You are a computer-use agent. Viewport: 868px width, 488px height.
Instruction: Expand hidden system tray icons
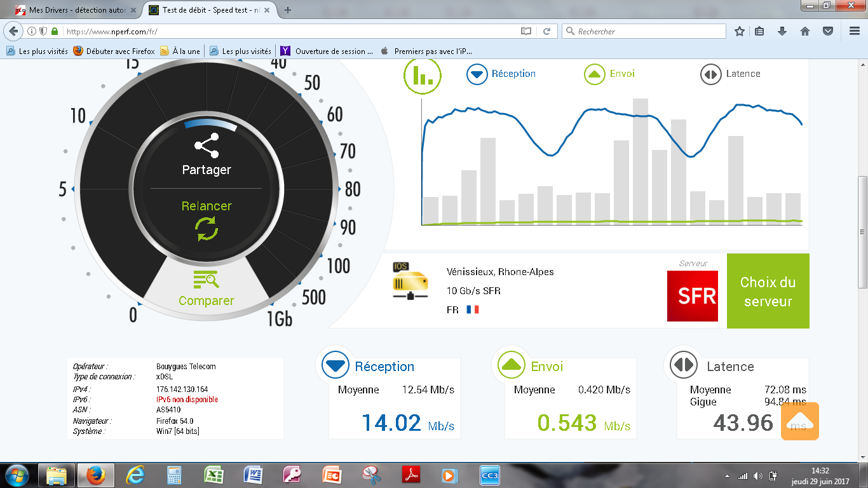coord(727,476)
